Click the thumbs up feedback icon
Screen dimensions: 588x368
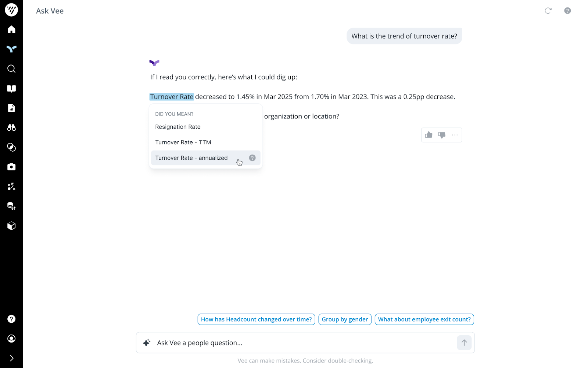[x=429, y=135]
